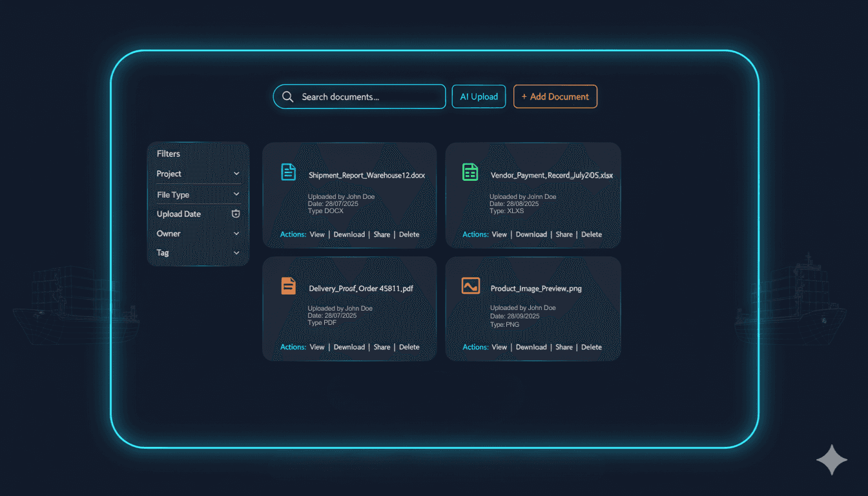
Task: View the Product_Image_Preview.png document
Action: coord(499,347)
